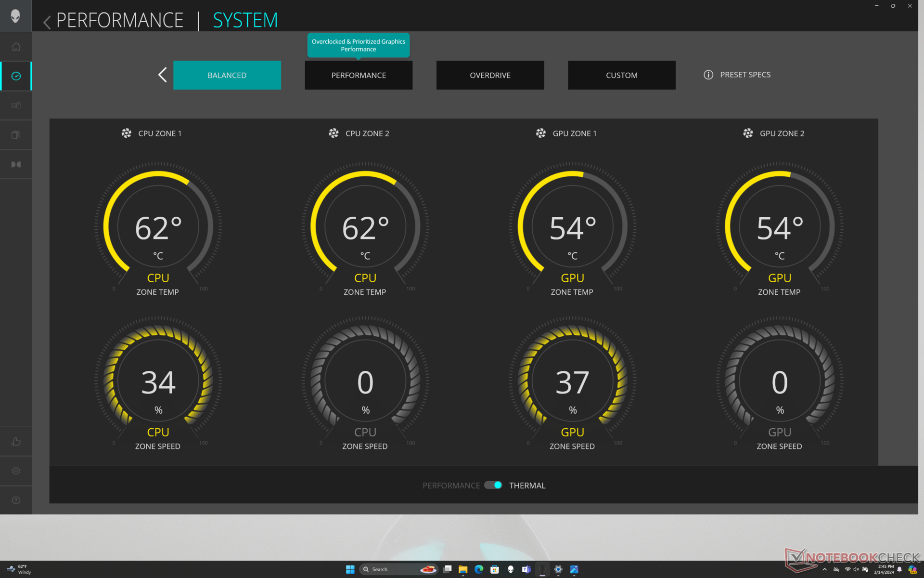The height and width of the screenshot is (578, 924).
Task: Open the keyboard and mouse peripherals icon
Action: click(16, 105)
